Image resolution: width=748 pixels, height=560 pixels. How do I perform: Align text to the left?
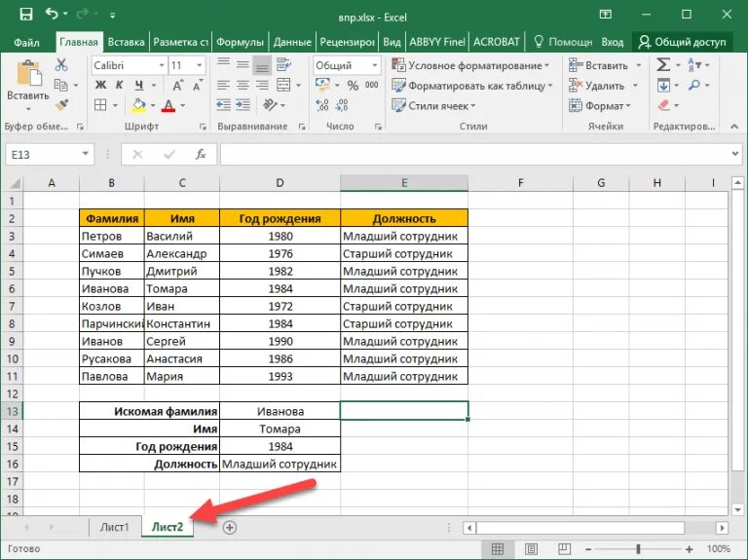pos(223,86)
